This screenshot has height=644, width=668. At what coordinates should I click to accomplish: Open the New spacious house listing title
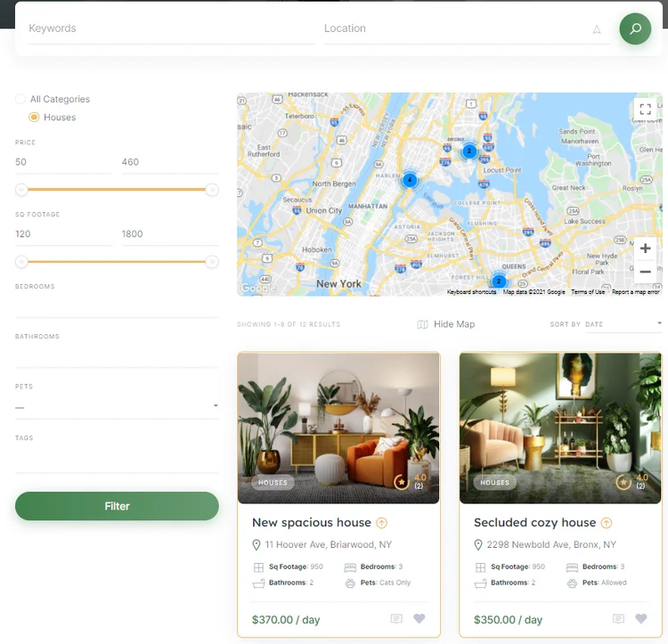[x=312, y=523]
